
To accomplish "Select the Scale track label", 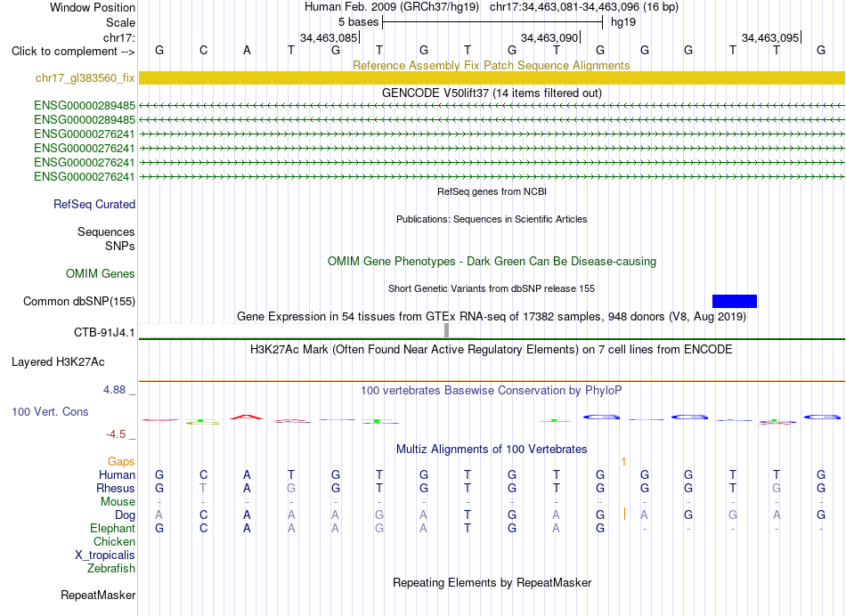I will click(x=120, y=22).
